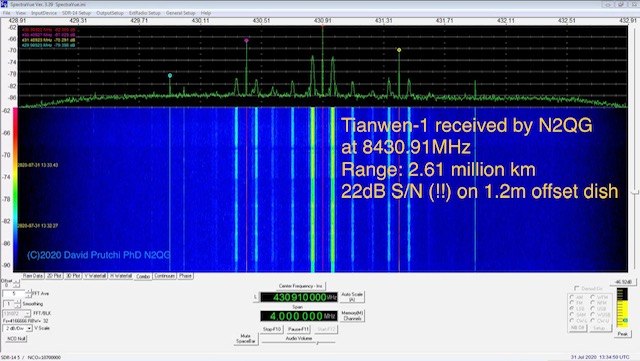
Task: Open Memory(M) Channels
Action: point(352,316)
